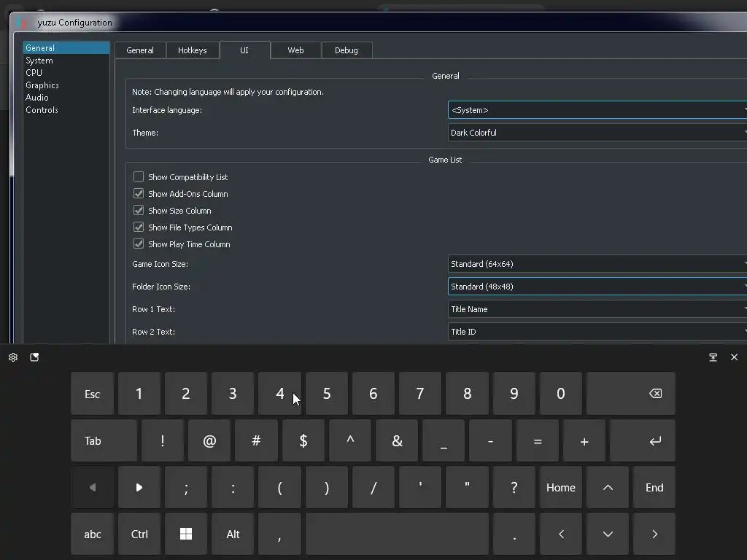Tap the End key

coord(654,487)
